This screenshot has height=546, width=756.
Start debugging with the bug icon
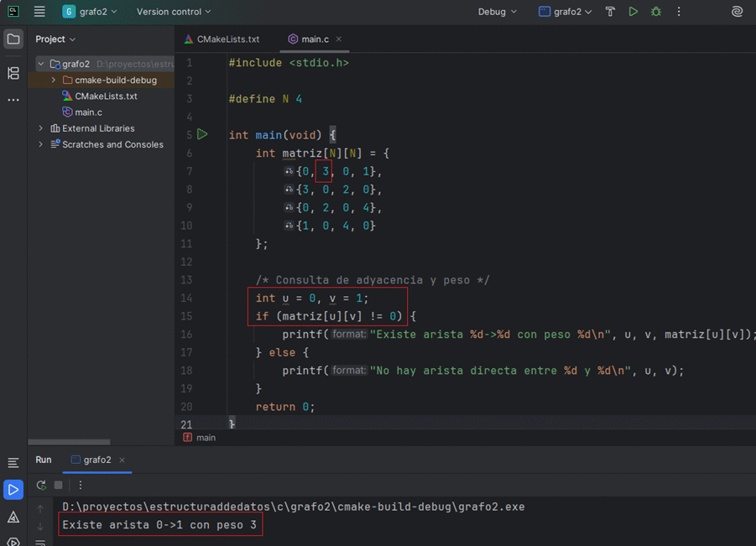pos(656,12)
